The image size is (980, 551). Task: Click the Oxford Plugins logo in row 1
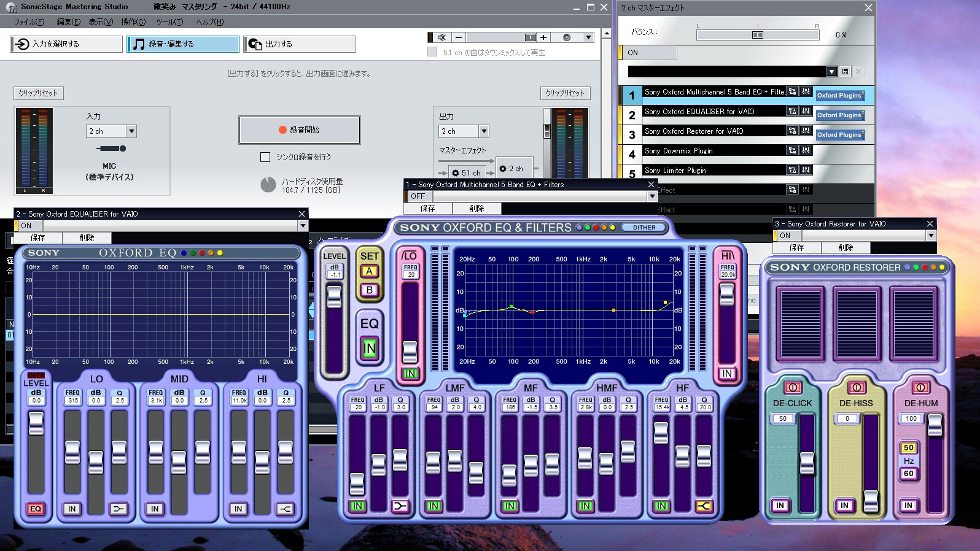pos(840,95)
